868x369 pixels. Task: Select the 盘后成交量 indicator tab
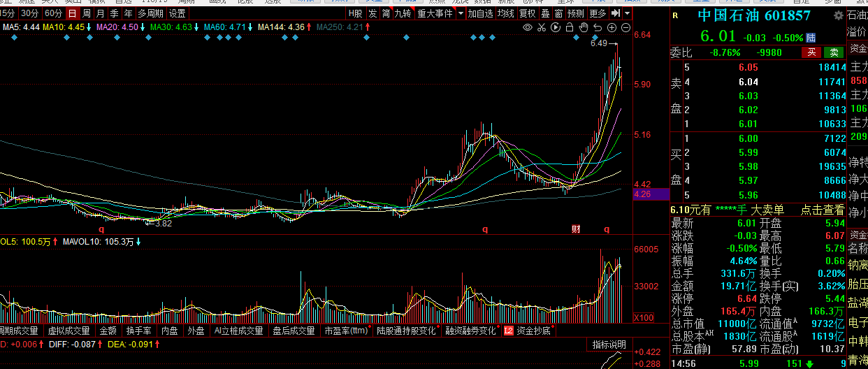(x=294, y=331)
